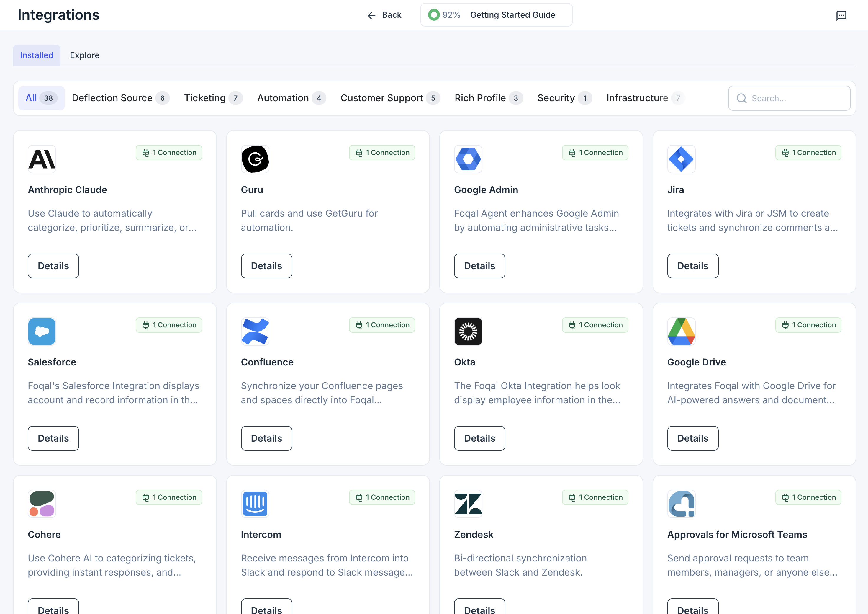
Task: Click the Approvals for Microsoft Teams title
Action: tap(737, 535)
